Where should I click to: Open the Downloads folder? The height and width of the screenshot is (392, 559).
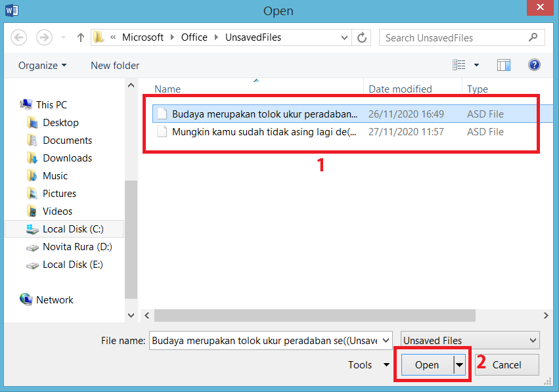[x=59, y=158]
